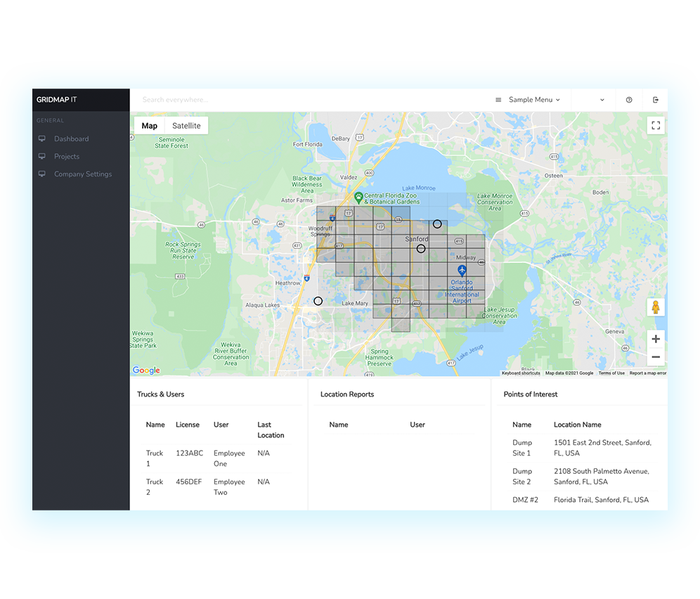Screen dimensions: 700x599
Task: Zoom out on the map
Action: (x=656, y=357)
